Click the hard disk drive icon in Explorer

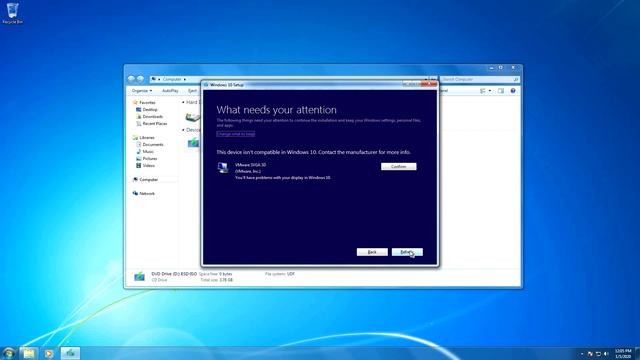[x=193, y=118]
